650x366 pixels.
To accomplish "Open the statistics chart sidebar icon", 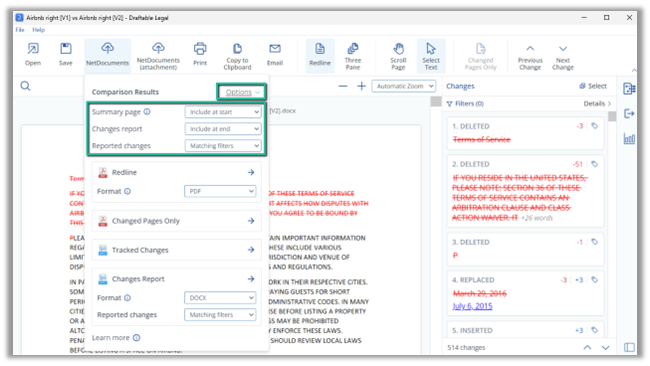I will click(629, 138).
